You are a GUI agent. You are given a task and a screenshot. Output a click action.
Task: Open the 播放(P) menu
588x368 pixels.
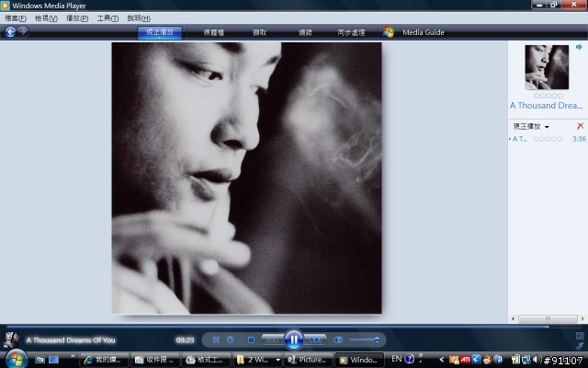pos(77,18)
